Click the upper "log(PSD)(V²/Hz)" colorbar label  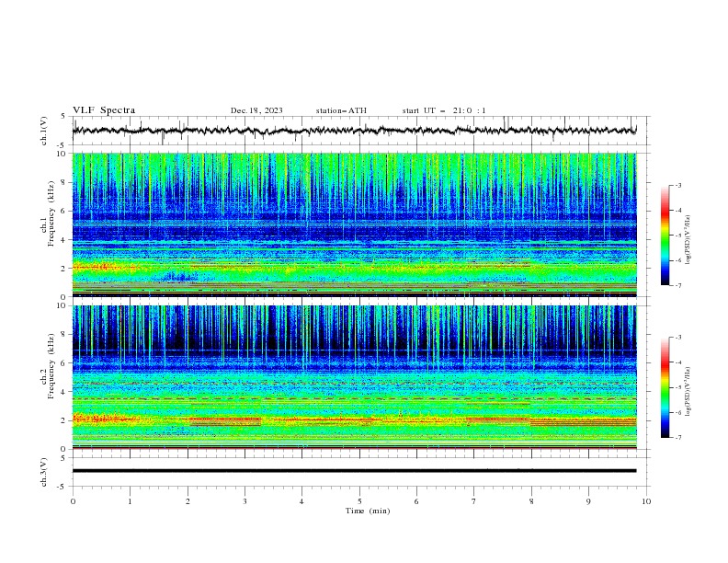click(688, 240)
